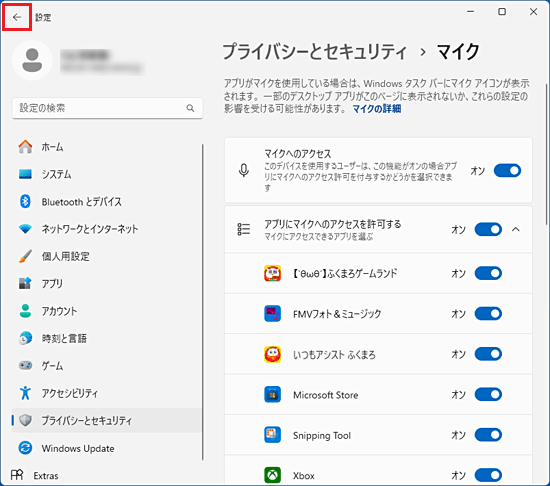The width and height of the screenshot is (550, 486).
Task: Click the Xbox name text
Action: [304, 476]
